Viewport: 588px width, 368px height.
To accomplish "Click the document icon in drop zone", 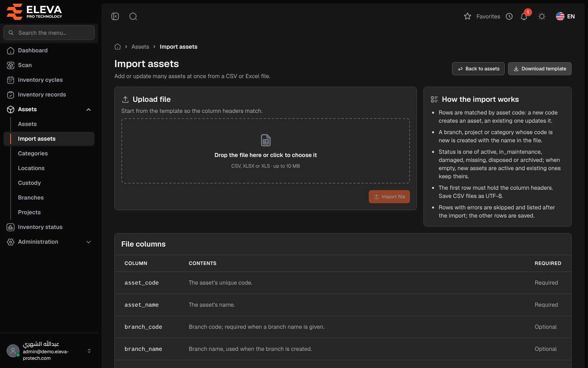I will click(x=266, y=140).
